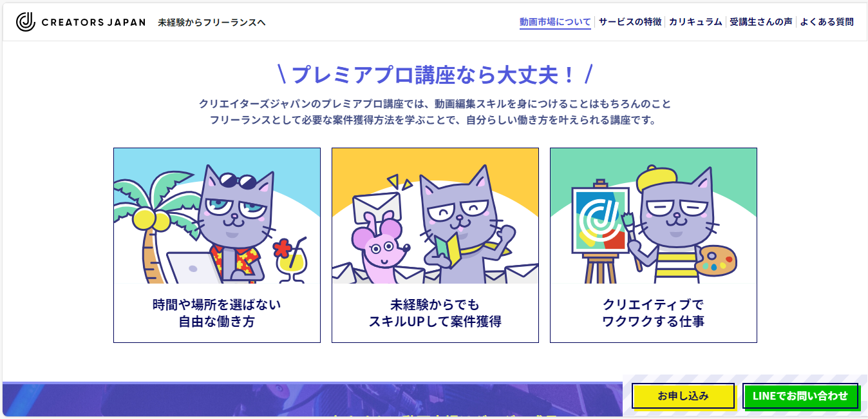This screenshot has width=868, height=419.
Task: Jump to よくある質問 section
Action: click(827, 22)
